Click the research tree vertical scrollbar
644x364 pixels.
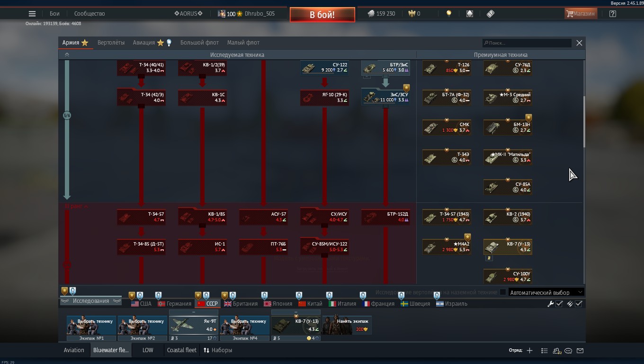click(x=584, y=121)
